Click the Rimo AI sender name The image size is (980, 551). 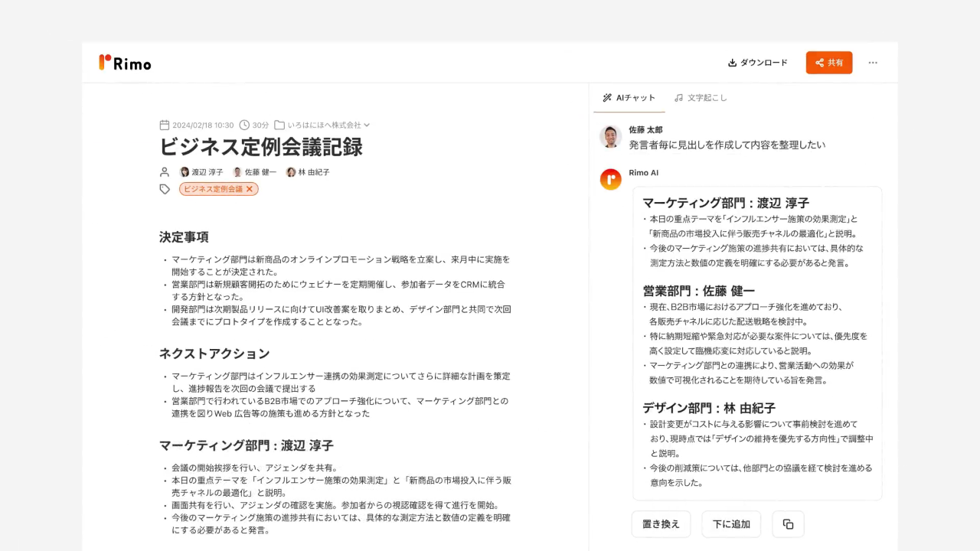click(643, 173)
